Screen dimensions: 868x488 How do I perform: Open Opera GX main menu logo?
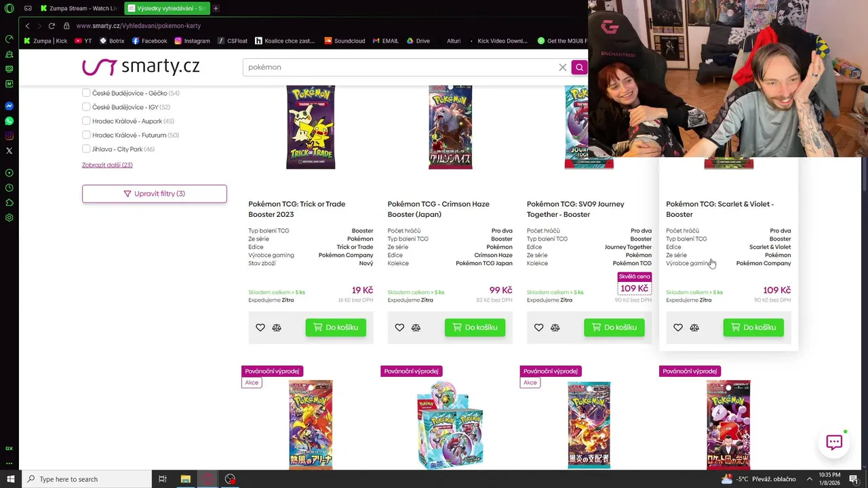click(9, 8)
